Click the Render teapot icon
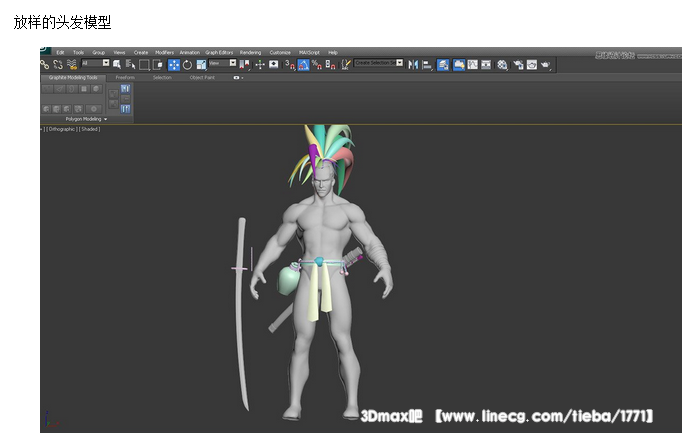The width and height of the screenshot is (682, 433). pyautogui.click(x=546, y=64)
